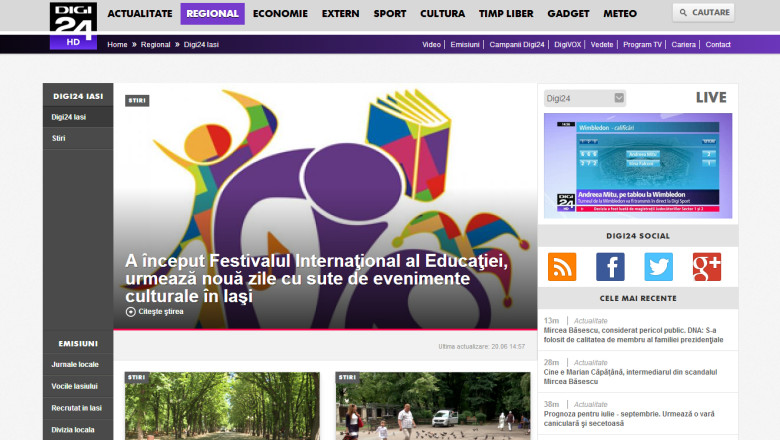Expand the Digi24 channel dropdown
The height and width of the screenshot is (440, 780).
click(619, 98)
